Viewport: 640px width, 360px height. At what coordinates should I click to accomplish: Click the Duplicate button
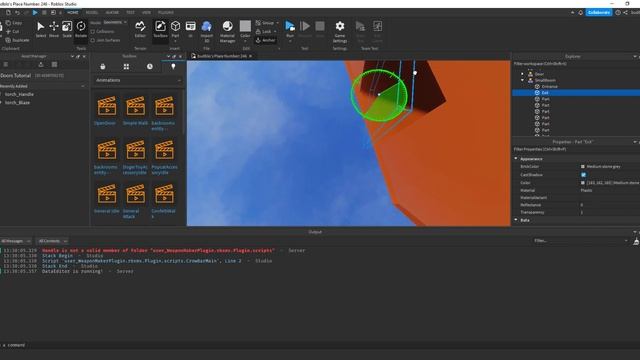[x=17, y=40]
